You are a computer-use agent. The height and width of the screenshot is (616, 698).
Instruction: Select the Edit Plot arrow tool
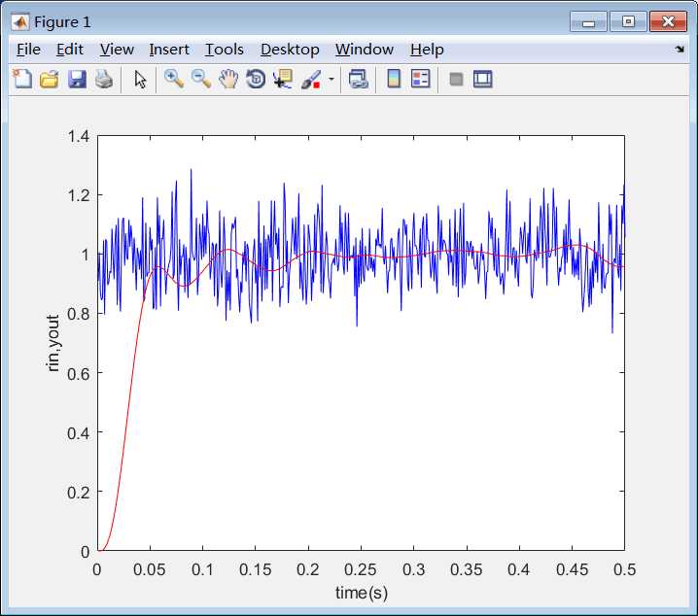140,79
